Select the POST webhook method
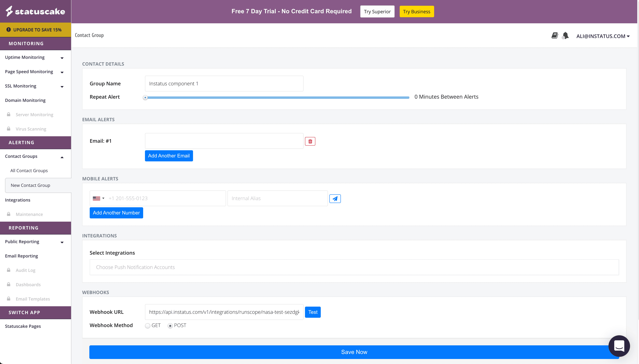The image size is (639, 364). tap(170, 325)
